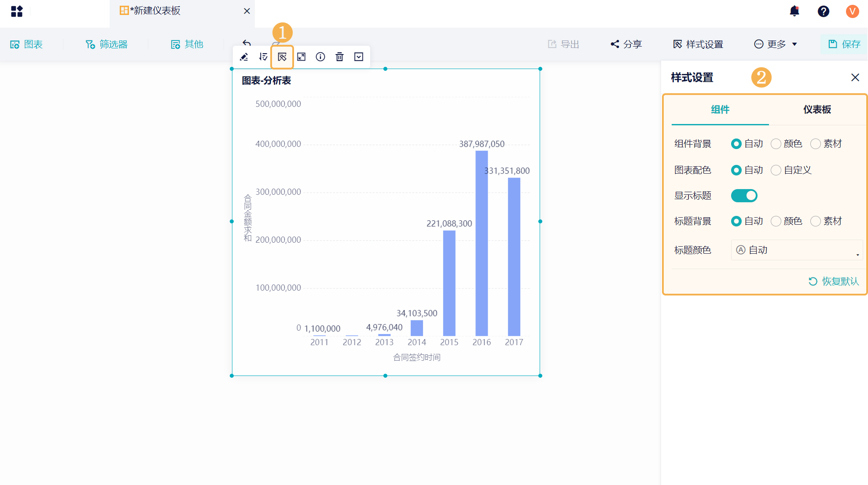868x485 pixels.
Task: Open component style settings icon on chart toolbar
Action: [x=282, y=57]
